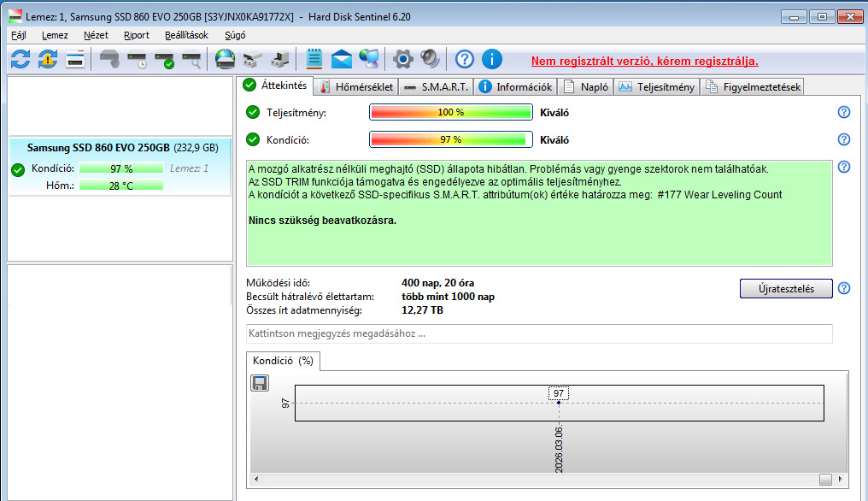Viewport: 868px width, 501px height.
Task: Click the window panel icon in toolbar
Action: pos(74,59)
